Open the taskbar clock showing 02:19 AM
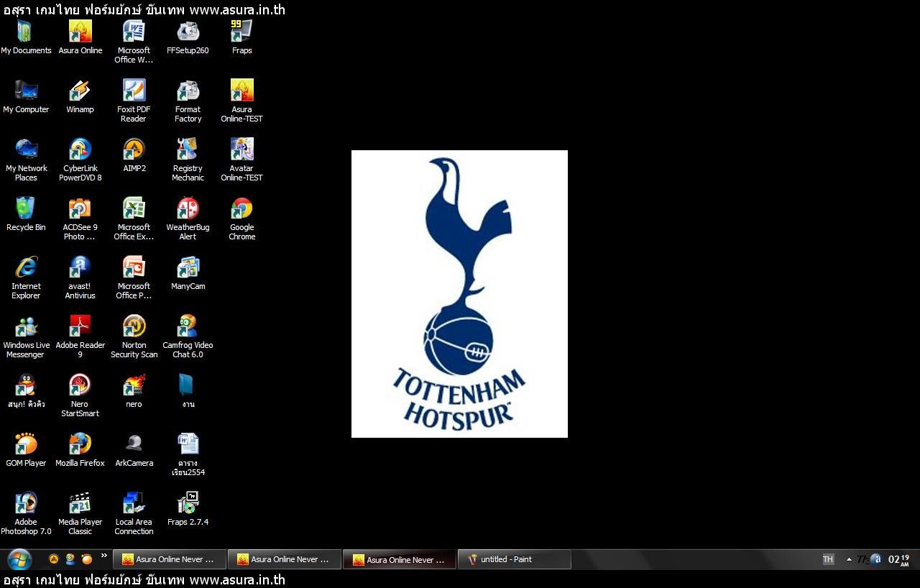The width and height of the screenshot is (920, 588). click(x=898, y=559)
